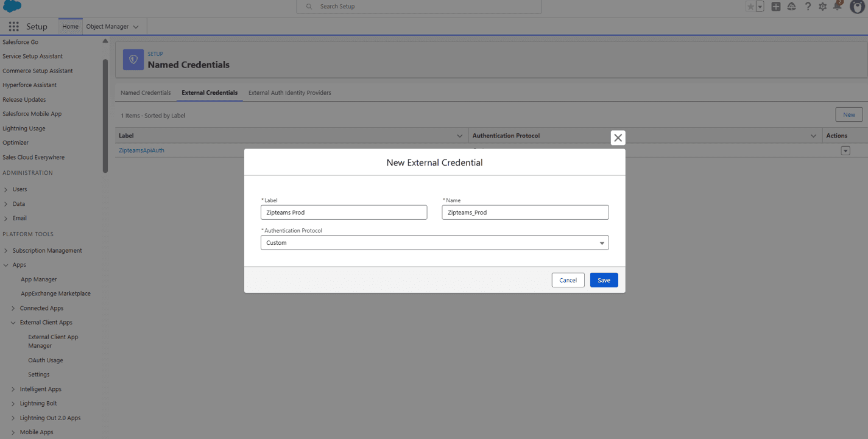The height and width of the screenshot is (439, 868).
Task: Click the sidebar vertical scrollbar
Action: 105,116
